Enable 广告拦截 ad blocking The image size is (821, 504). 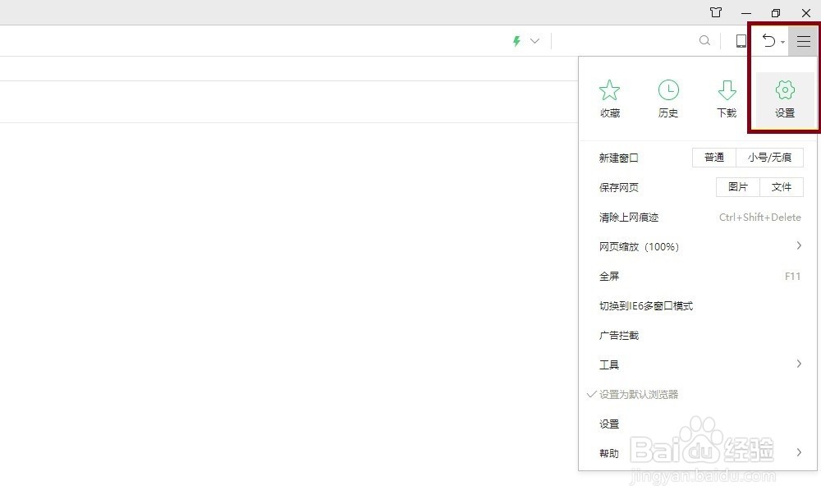pos(620,335)
